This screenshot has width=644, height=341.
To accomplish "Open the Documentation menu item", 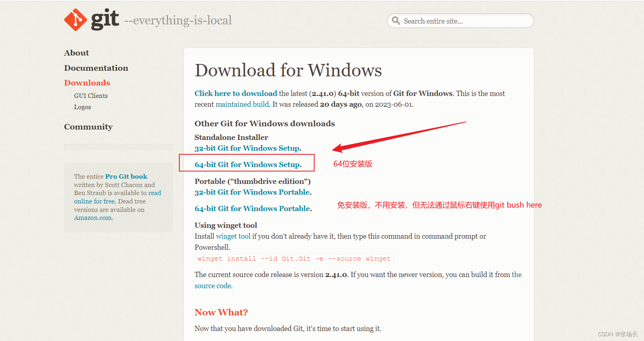I will (x=96, y=68).
